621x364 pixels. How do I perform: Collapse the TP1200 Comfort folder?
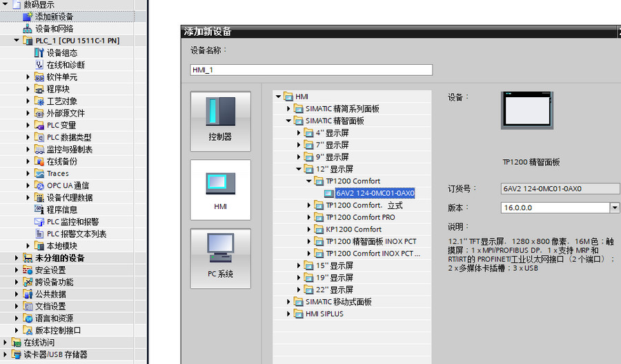(x=309, y=181)
